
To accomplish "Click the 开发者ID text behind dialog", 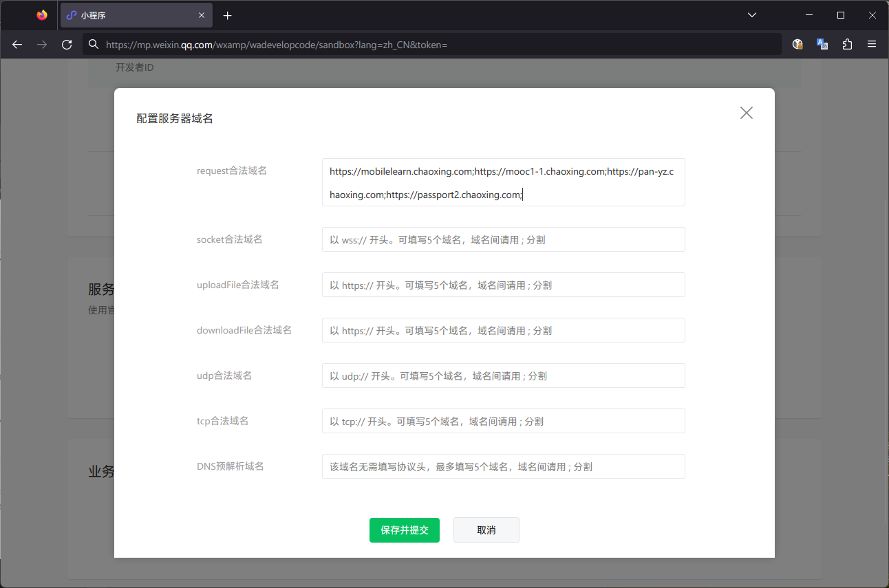I will click(x=135, y=67).
